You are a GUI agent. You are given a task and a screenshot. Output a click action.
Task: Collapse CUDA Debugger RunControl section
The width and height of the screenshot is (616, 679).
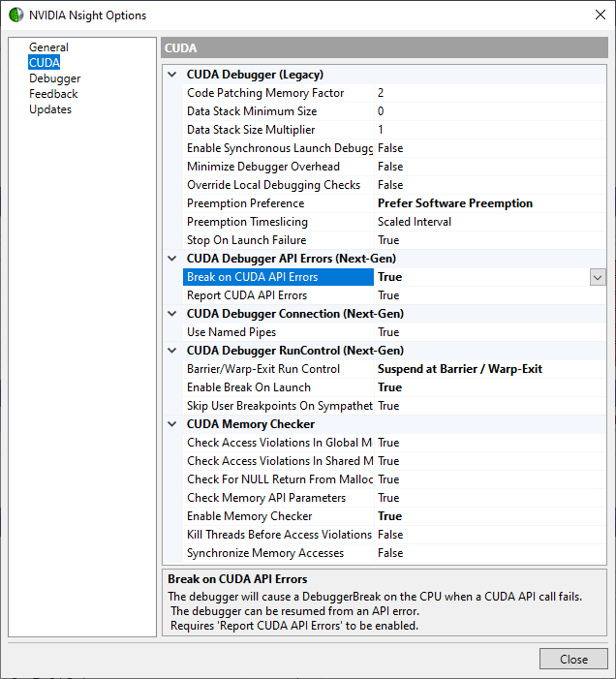pos(172,351)
